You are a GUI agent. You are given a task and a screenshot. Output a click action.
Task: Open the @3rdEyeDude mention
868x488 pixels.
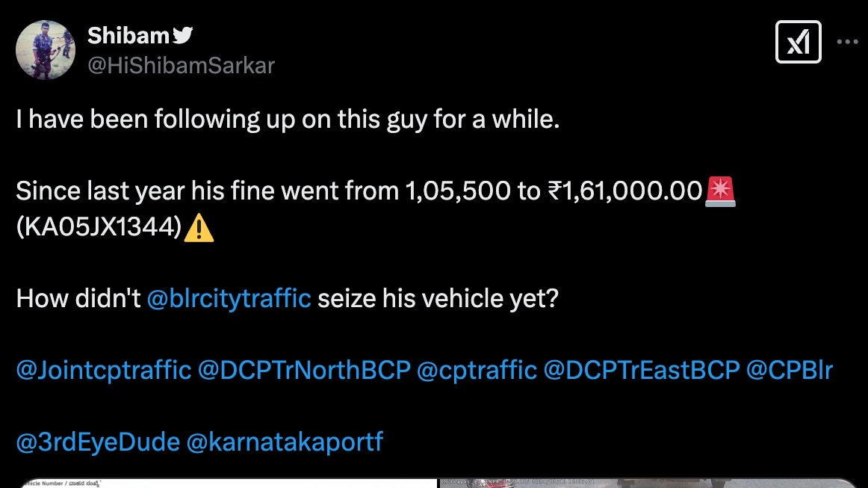pos(98,442)
